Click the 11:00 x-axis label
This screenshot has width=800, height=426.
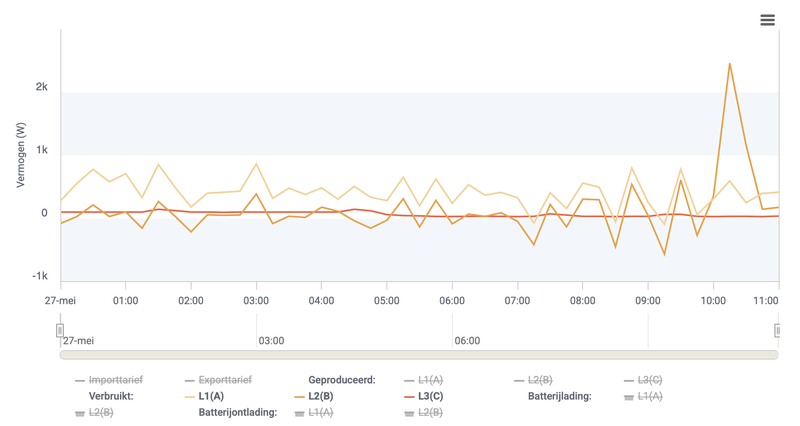tap(766, 301)
